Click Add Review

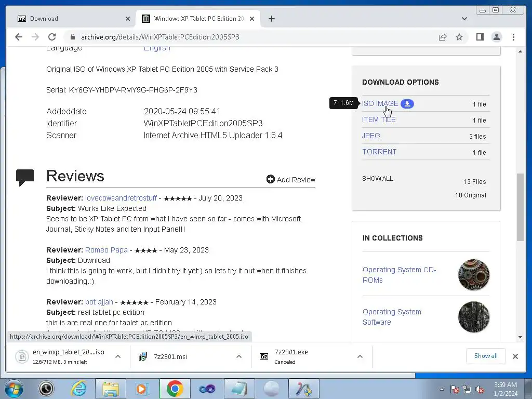(x=291, y=179)
